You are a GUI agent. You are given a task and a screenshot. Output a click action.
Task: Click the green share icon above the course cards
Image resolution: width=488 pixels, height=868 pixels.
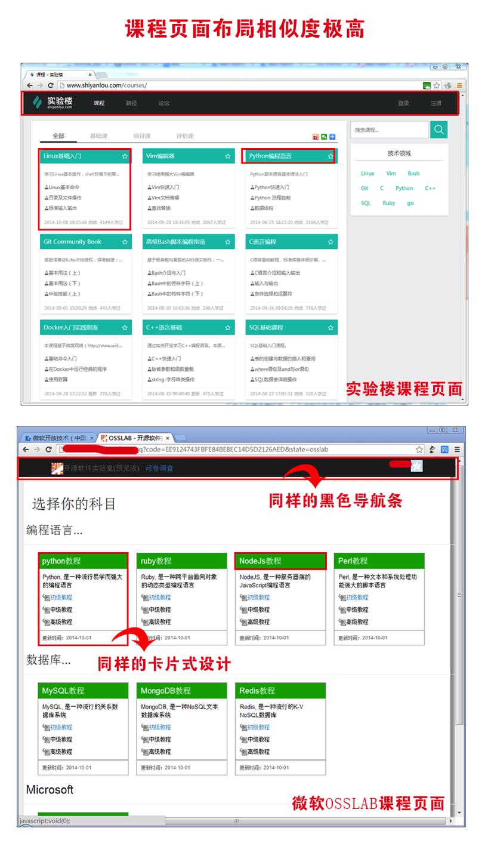pos(324,137)
